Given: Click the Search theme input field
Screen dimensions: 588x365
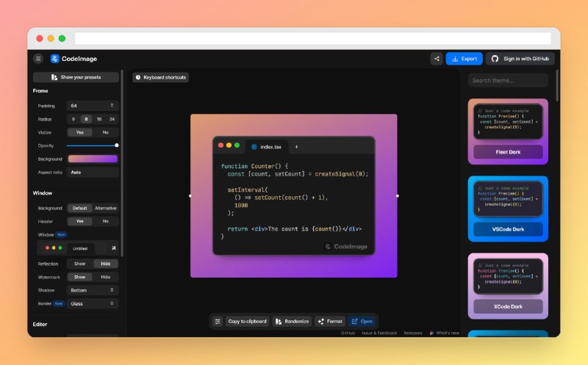Looking at the screenshot, I should (x=508, y=80).
